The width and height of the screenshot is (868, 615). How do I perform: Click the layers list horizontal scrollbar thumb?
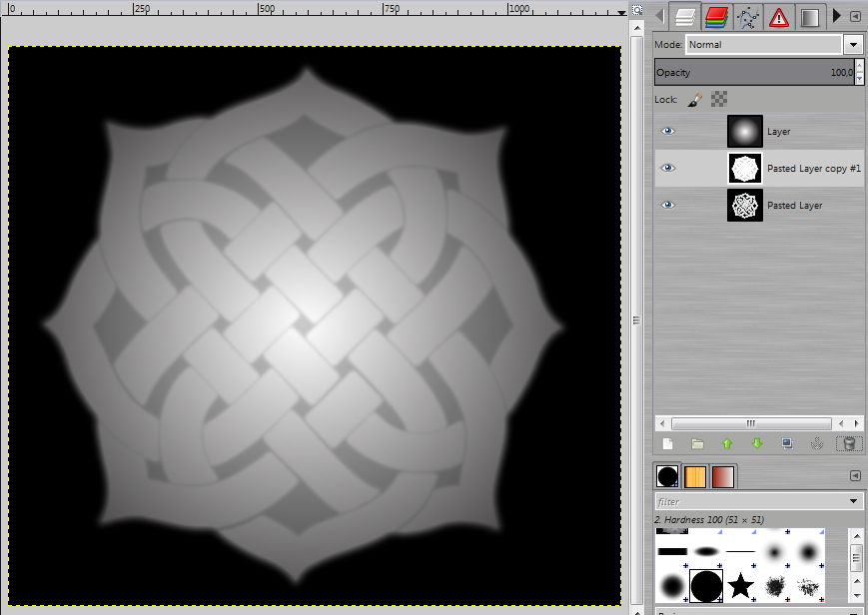coord(751,423)
